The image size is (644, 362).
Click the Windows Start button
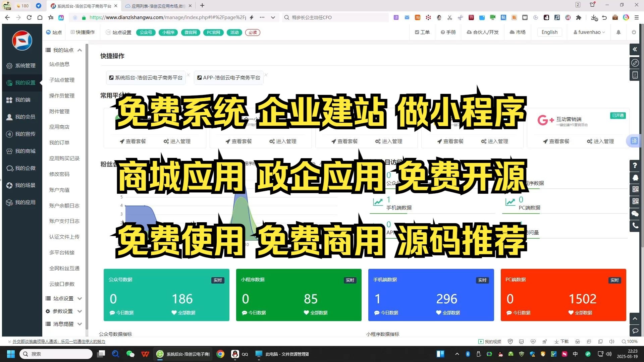11,354
